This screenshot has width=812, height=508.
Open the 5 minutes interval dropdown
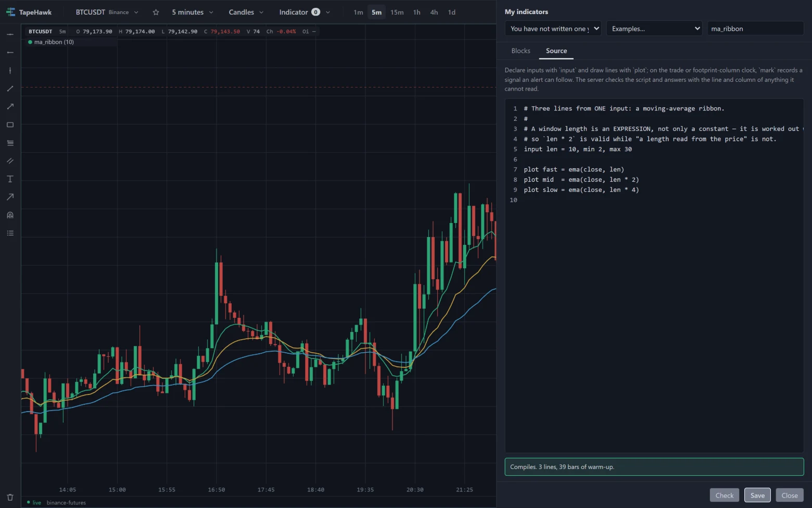[x=193, y=12]
